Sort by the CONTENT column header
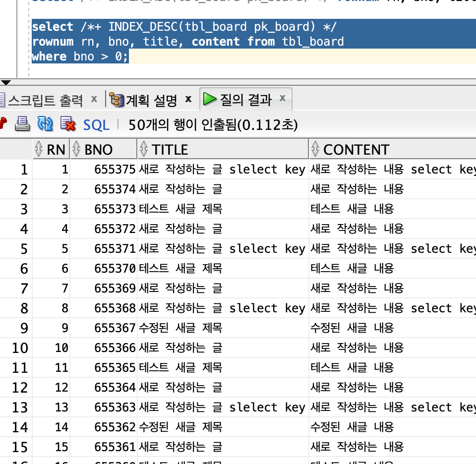Image resolution: width=476 pixels, height=464 pixels. click(x=393, y=149)
